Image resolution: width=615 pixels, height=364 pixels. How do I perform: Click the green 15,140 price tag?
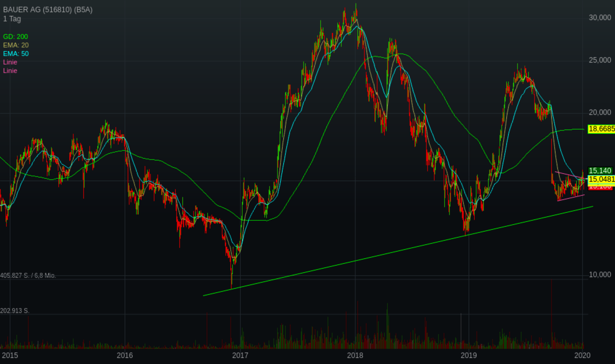pyautogui.click(x=600, y=171)
